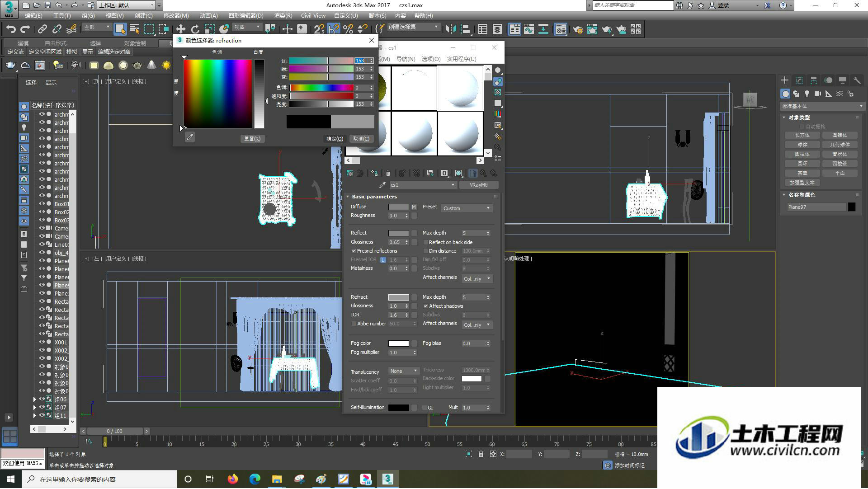
Task: Activate the Select Object tool
Action: pyautogui.click(x=120, y=29)
